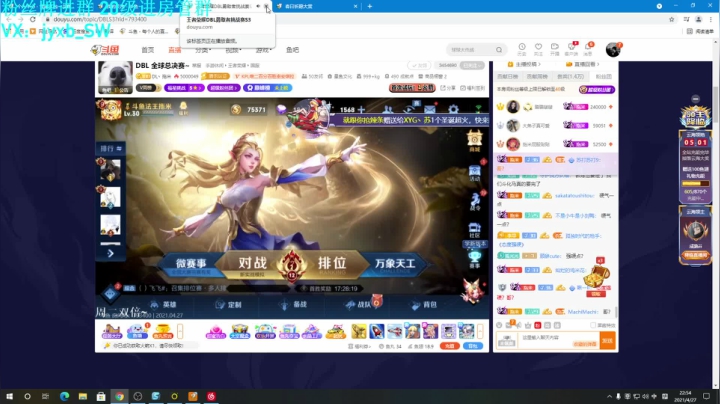The image size is (720, 404).
Task: Click the in-game settings gear icon
Action: pyautogui.click(x=453, y=109)
